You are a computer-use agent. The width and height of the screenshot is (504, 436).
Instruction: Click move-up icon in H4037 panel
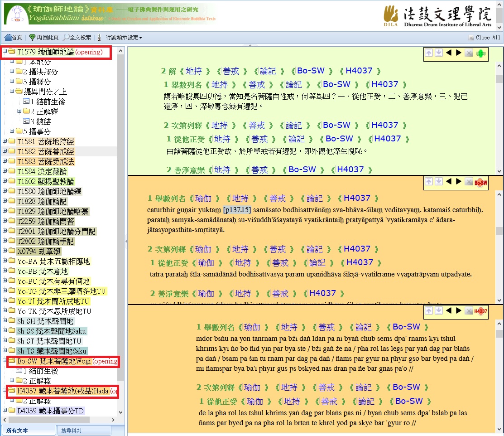(428, 310)
